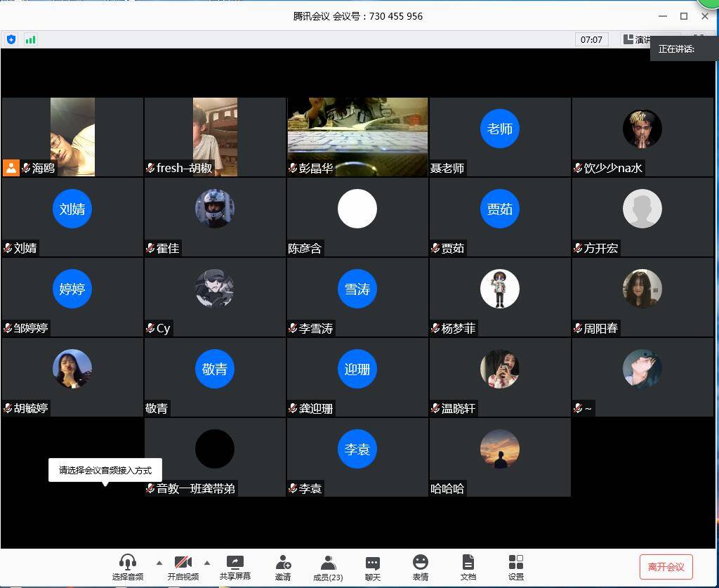Open meeting Settings (设置)

click(x=516, y=567)
